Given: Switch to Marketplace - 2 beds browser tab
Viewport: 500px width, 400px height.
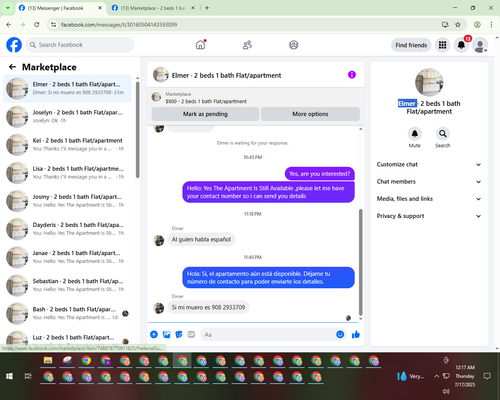Looking at the screenshot, I should pos(153,8).
